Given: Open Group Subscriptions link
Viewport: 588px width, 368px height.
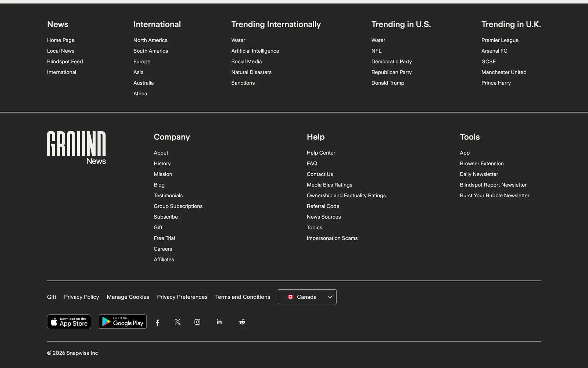Looking at the screenshot, I should (x=178, y=206).
